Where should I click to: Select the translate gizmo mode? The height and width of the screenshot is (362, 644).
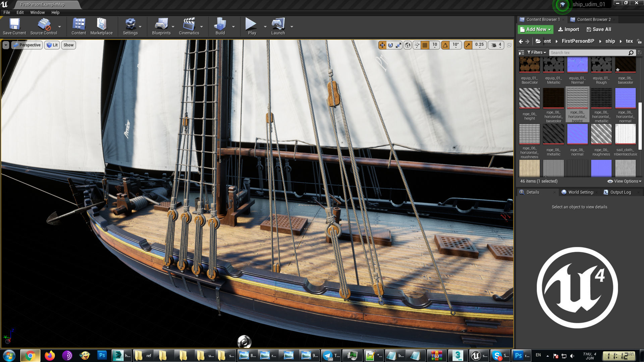[x=382, y=45]
